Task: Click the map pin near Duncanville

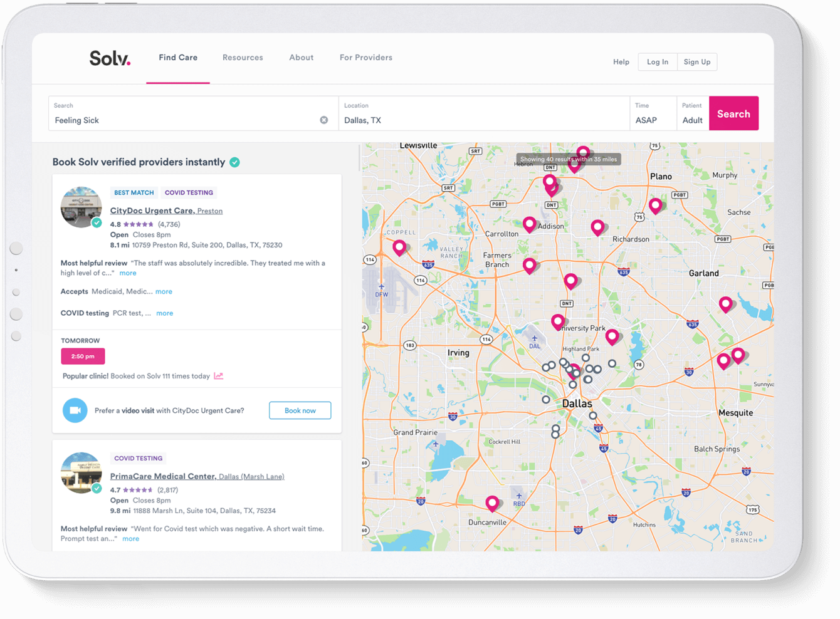Action: click(x=493, y=502)
